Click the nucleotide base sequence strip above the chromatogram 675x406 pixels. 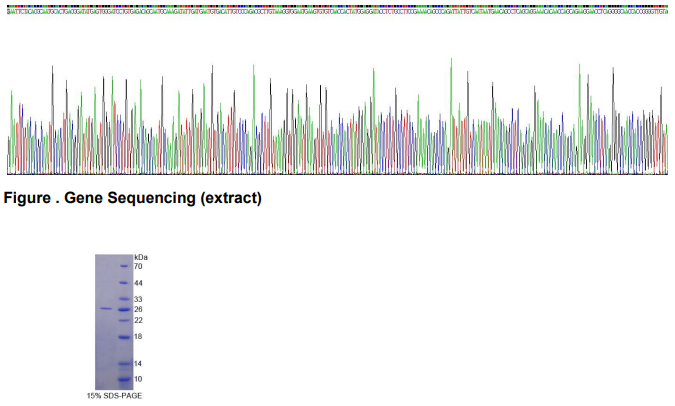pyautogui.click(x=338, y=11)
